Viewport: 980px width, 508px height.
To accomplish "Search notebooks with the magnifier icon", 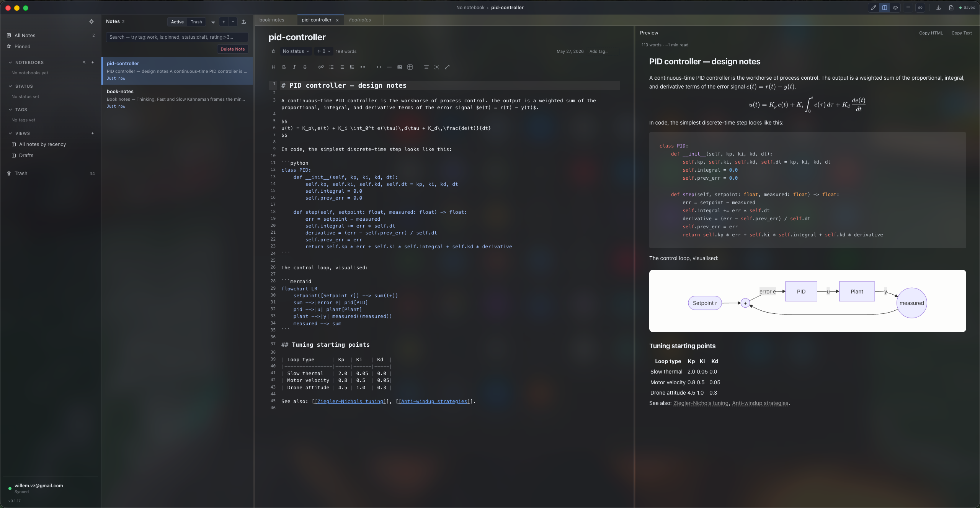I will point(84,62).
